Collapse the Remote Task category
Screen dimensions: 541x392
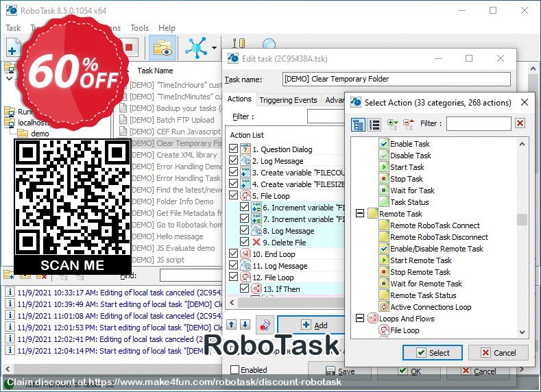click(360, 213)
